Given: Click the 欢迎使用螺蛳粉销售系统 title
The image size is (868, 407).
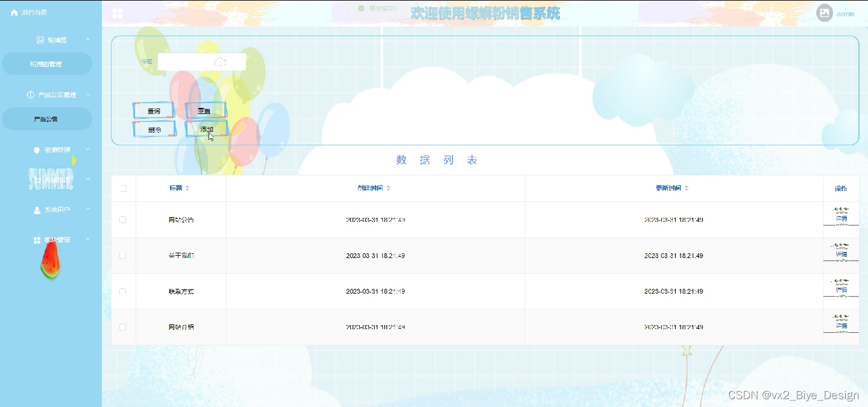Looking at the screenshot, I should pyautogui.click(x=485, y=13).
